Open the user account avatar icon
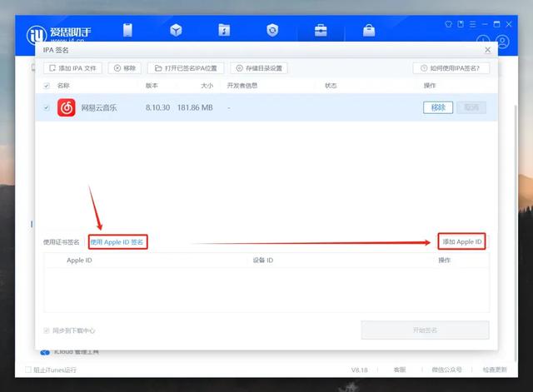Image resolution: width=533 pixels, height=392 pixels. pos(503,42)
